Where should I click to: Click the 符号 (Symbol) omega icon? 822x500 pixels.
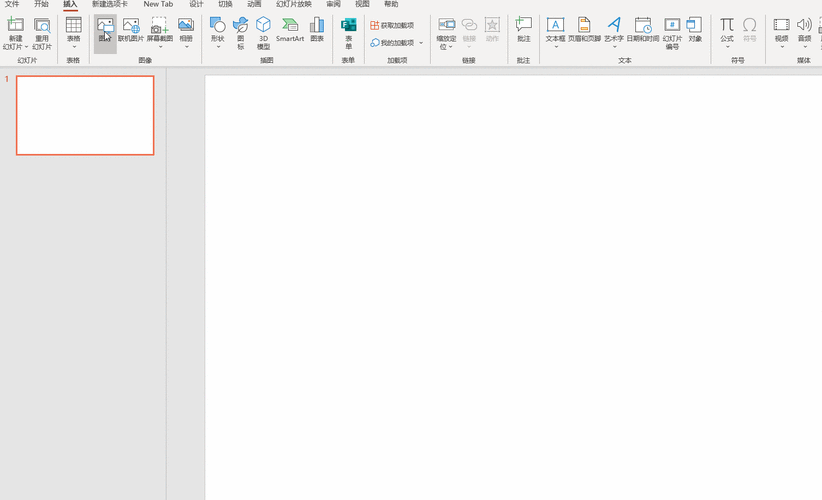point(750,24)
